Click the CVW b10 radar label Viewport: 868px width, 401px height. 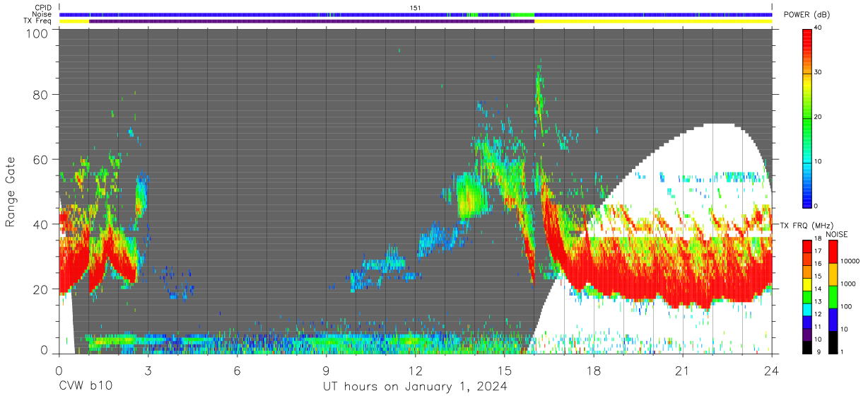tap(86, 387)
